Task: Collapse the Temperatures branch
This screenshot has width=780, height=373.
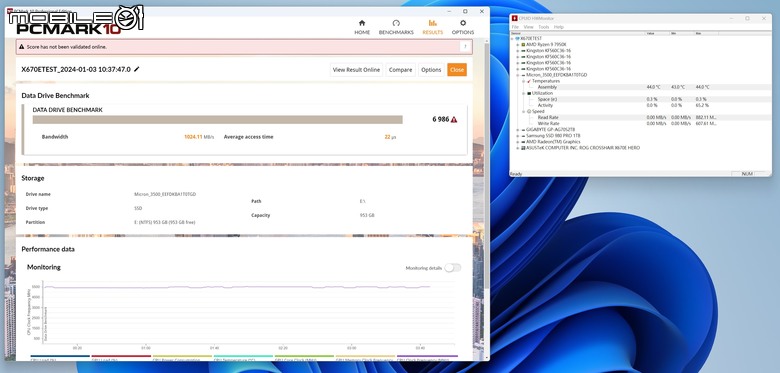Action: (x=524, y=81)
